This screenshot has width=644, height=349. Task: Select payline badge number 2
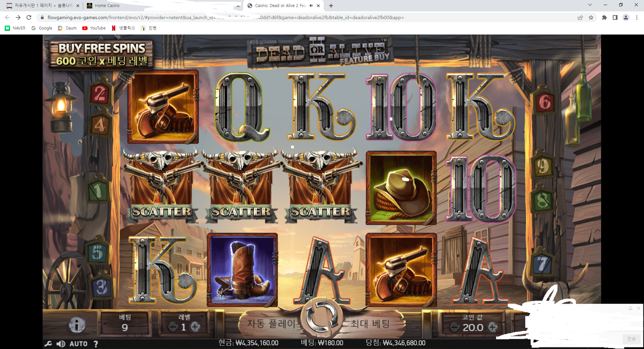coord(100,94)
